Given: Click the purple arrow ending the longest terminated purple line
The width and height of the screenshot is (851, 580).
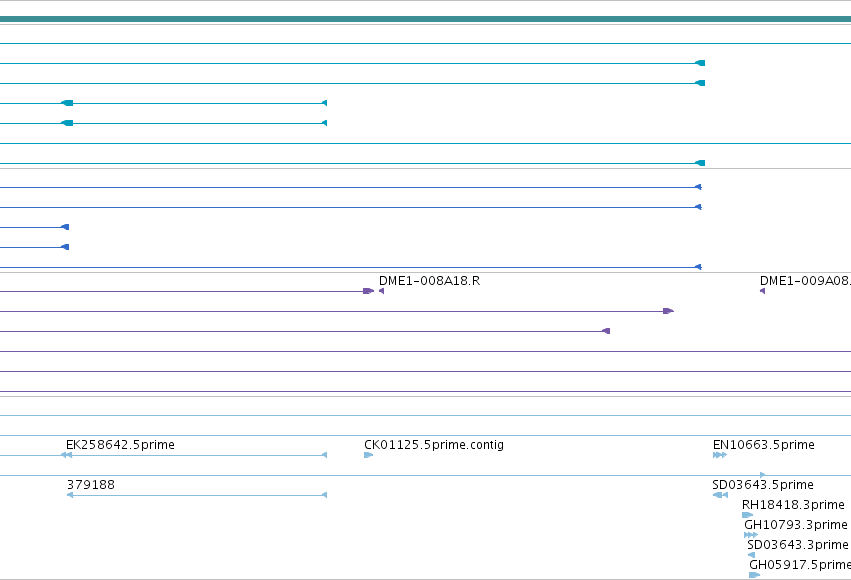Looking at the screenshot, I should 669,311.
